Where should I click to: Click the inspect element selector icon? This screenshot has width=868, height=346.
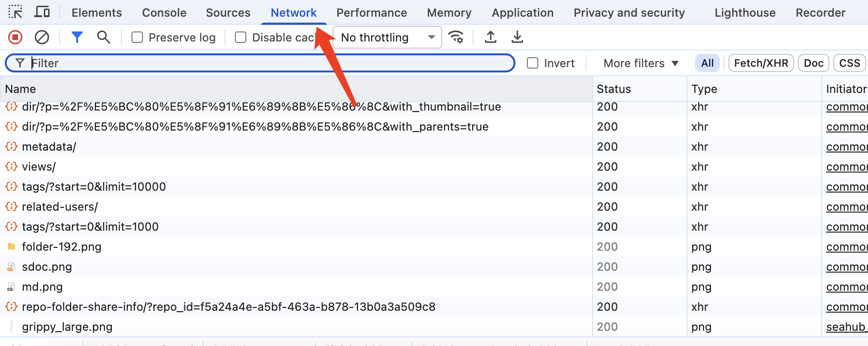click(x=15, y=12)
